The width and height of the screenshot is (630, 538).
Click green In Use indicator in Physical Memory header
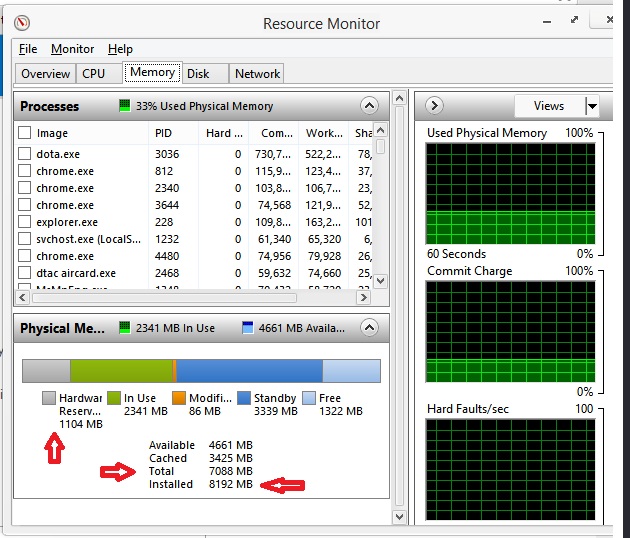pyautogui.click(x=125, y=327)
